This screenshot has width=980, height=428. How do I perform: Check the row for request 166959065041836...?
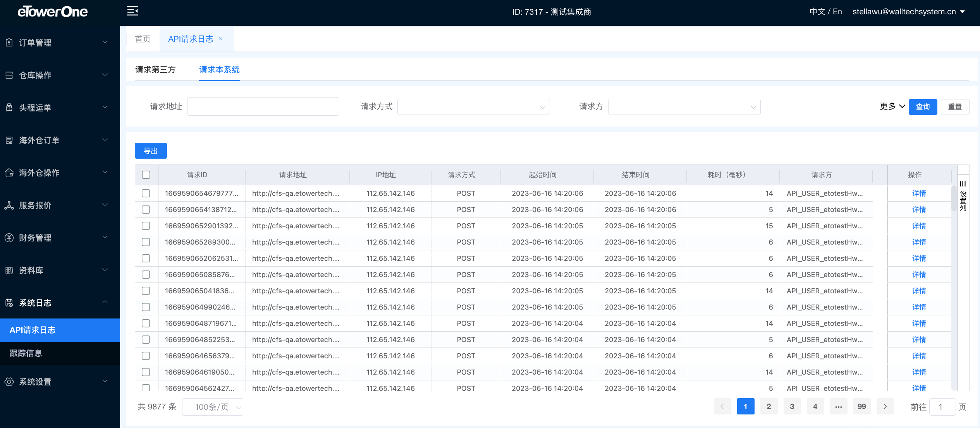pyautogui.click(x=146, y=291)
